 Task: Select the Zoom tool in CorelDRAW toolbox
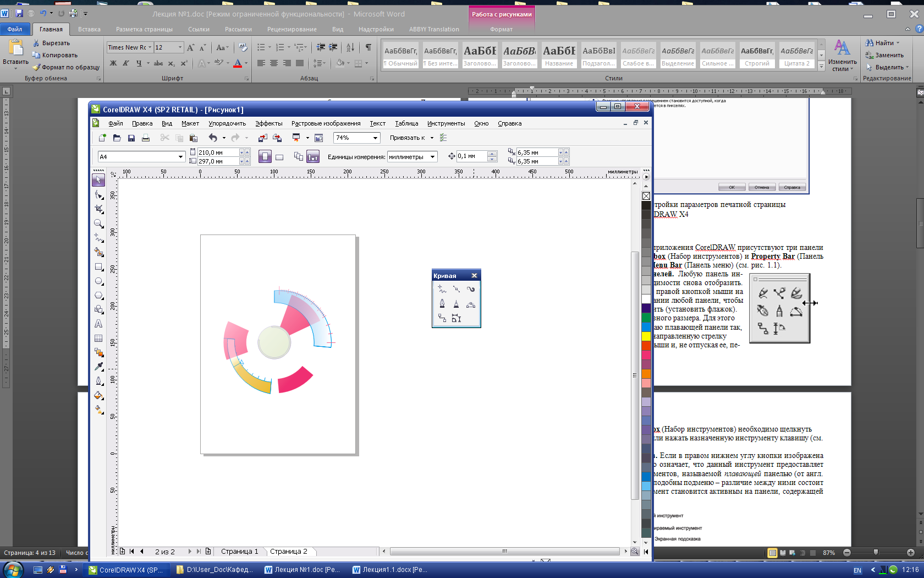pos(98,223)
